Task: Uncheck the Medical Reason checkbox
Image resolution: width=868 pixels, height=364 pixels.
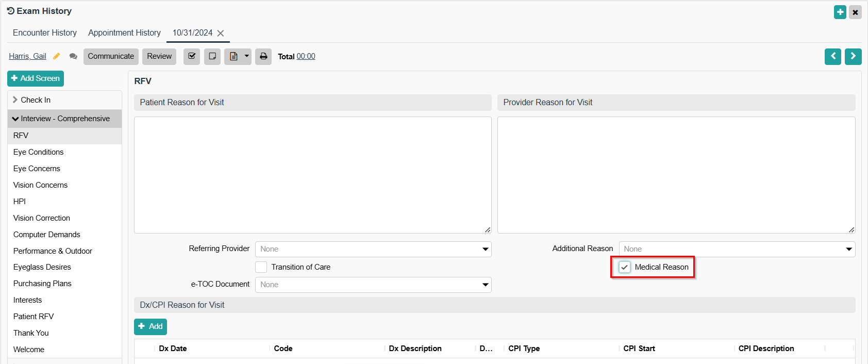Action: [624, 267]
